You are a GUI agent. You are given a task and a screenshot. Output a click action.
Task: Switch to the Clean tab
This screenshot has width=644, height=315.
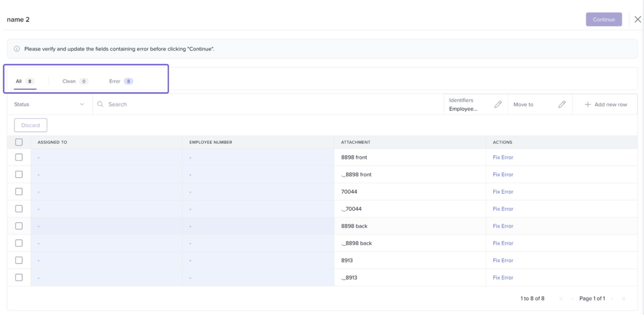[x=75, y=81]
